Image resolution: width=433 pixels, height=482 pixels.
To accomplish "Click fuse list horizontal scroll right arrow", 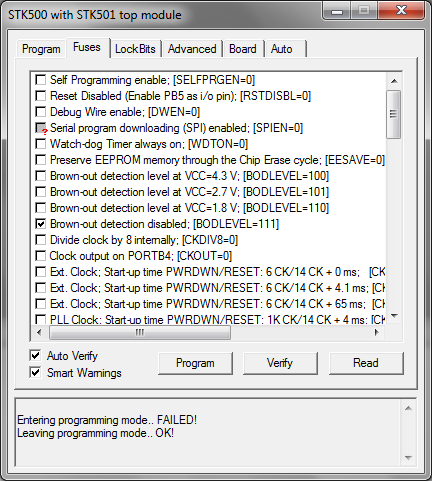I will (377, 332).
